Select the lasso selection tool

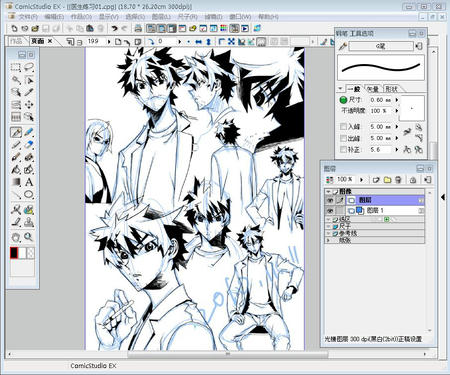[x=29, y=67]
